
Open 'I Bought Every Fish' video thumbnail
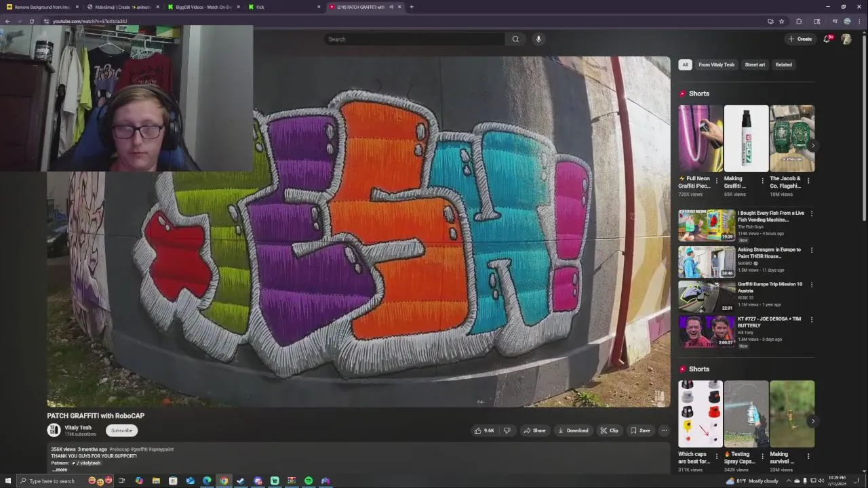point(707,225)
